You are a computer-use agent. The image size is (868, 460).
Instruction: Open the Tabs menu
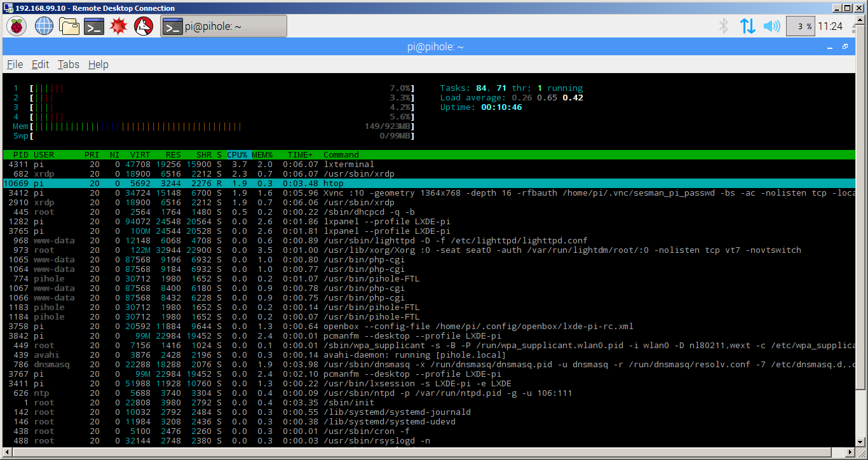point(68,64)
